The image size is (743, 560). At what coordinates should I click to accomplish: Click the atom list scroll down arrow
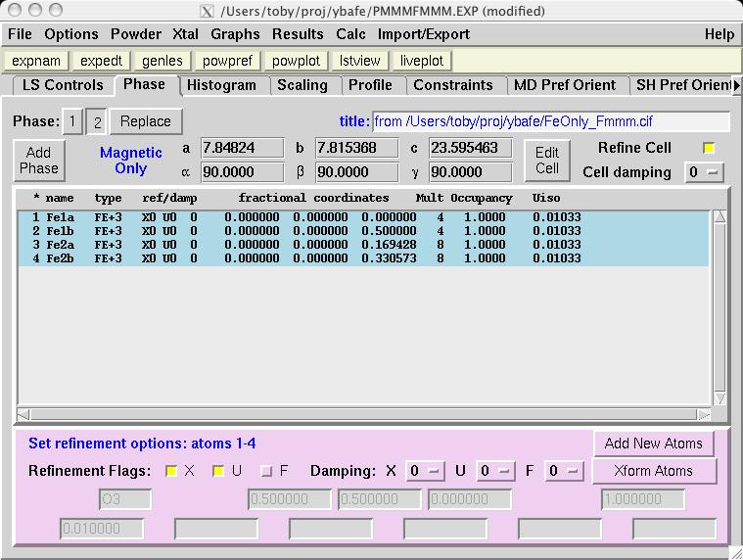pyautogui.click(x=720, y=397)
